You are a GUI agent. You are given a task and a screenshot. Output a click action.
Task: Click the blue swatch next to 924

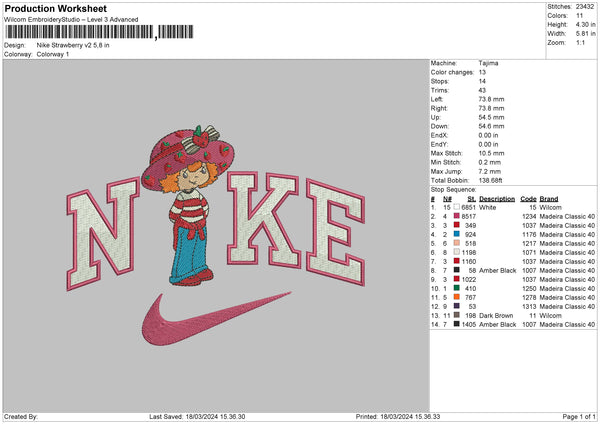[457, 234]
